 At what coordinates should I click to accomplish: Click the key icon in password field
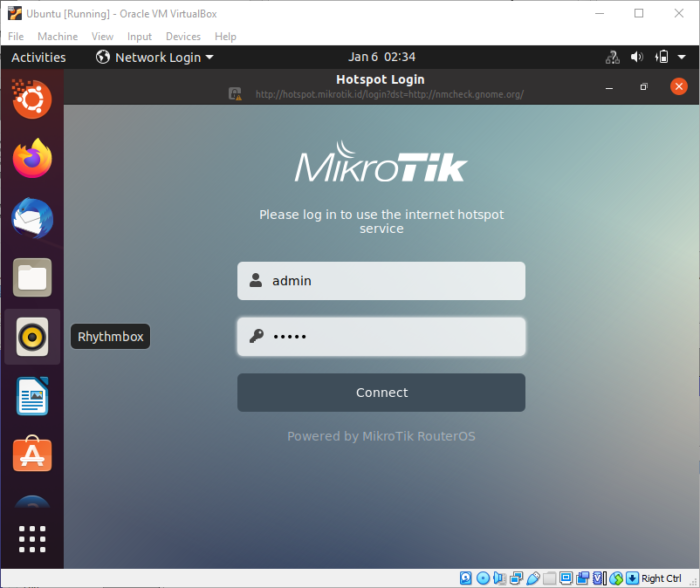(x=256, y=336)
